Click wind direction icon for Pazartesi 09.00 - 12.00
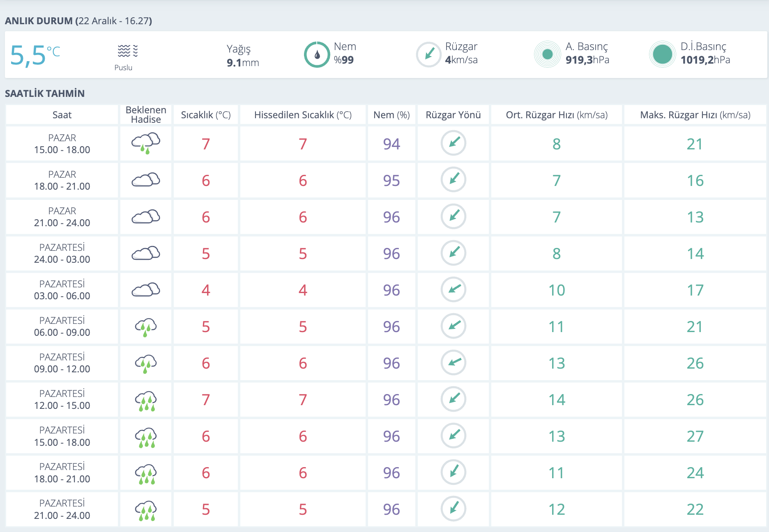Screen dimensions: 769x532 point(454,362)
